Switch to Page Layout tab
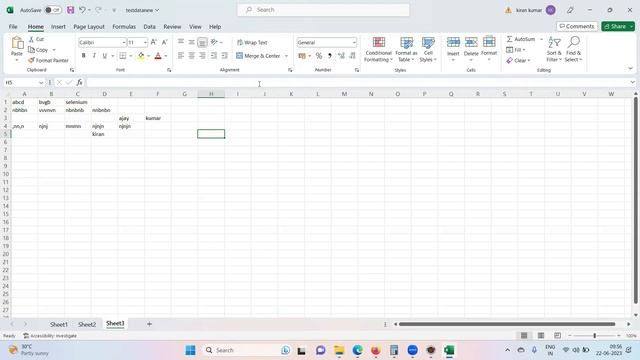Screen dimensions: 640x360 (x=89, y=27)
